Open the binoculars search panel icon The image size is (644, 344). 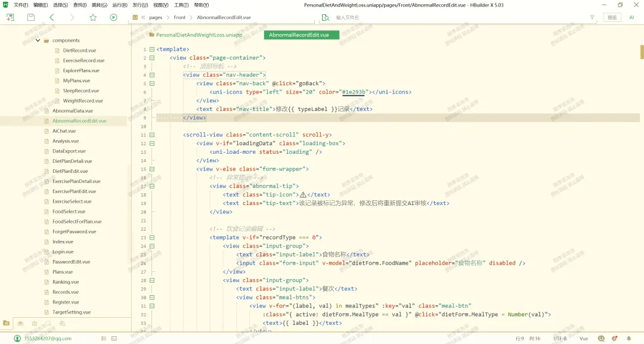20,323
